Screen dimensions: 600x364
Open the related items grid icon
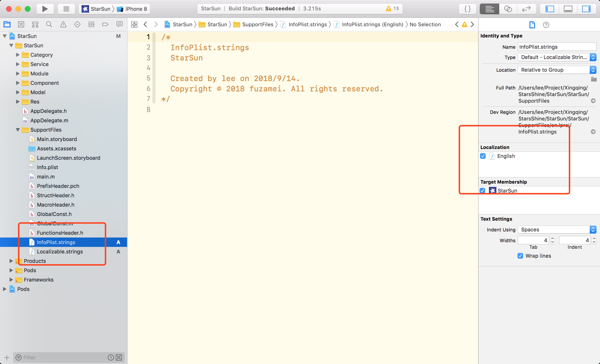coord(134,24)
